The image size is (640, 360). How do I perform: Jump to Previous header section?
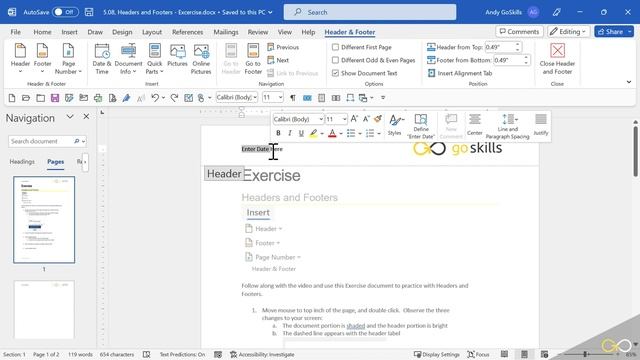coord(283,47)
